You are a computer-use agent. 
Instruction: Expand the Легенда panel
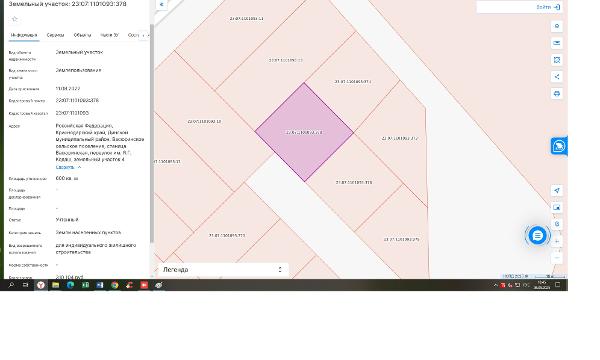coord(223,269)
